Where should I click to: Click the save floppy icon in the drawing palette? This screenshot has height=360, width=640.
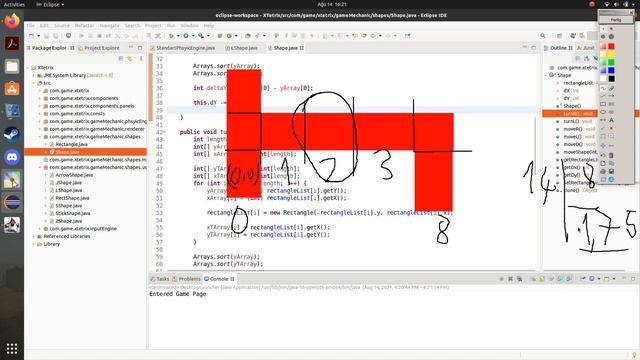(x=611, y=171)
